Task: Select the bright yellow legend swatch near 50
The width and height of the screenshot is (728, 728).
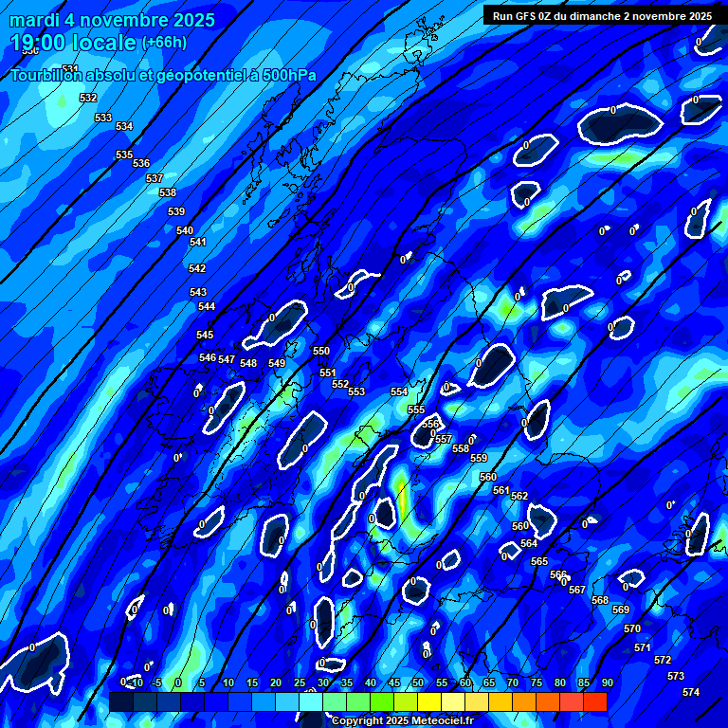Action: [x=429, y=702]
